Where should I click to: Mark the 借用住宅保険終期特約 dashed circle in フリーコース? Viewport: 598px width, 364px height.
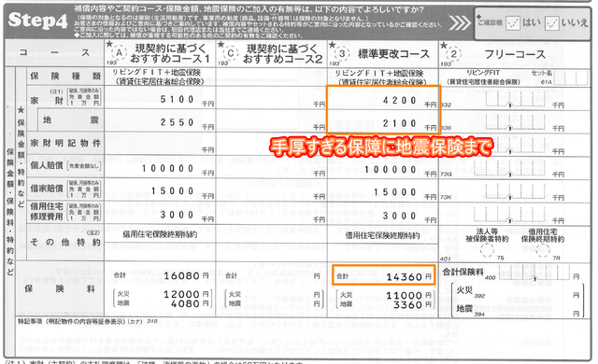543,250
